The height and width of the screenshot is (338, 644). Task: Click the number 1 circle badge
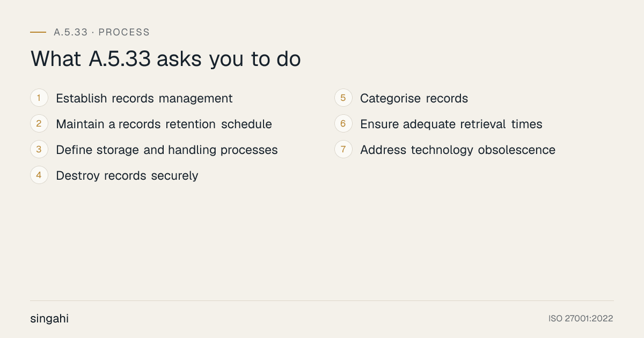(x=39, y=98)
